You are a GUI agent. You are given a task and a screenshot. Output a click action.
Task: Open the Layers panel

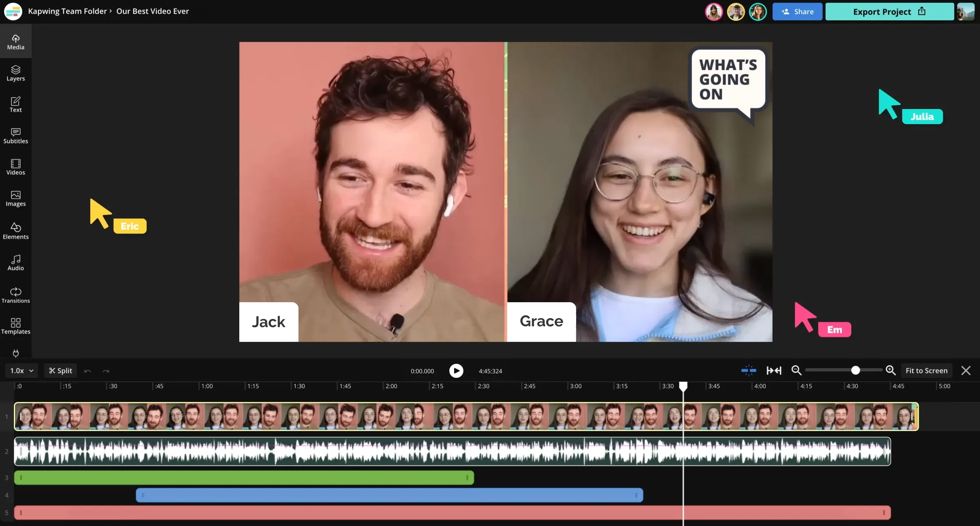[16, 73]
